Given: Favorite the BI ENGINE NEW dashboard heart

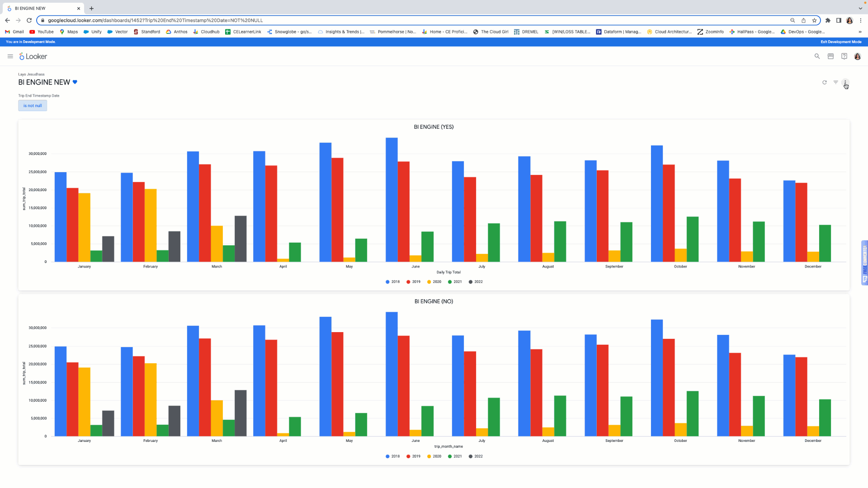Looking at the screenshot, I should click(75, 82).
